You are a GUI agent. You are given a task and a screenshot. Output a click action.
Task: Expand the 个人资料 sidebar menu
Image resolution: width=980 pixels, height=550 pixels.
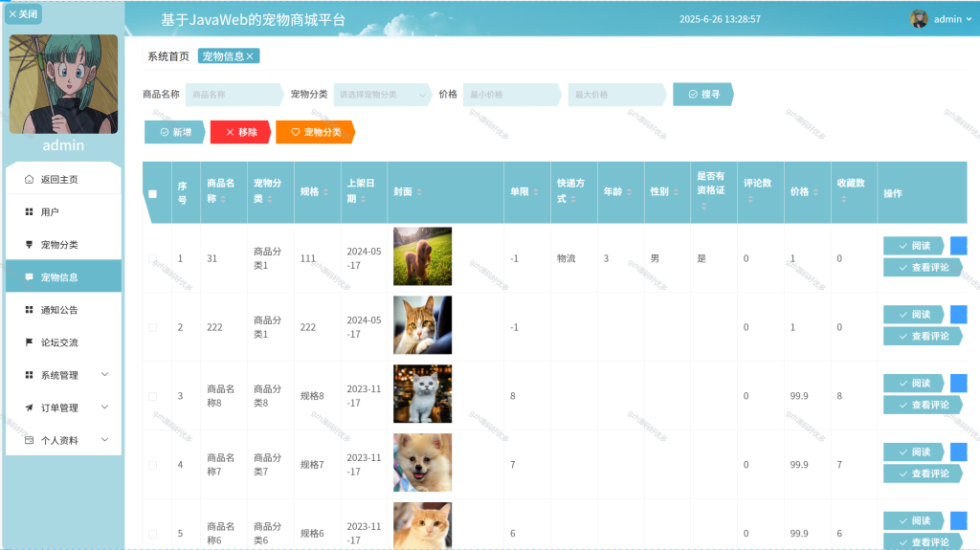click(64, 440)
